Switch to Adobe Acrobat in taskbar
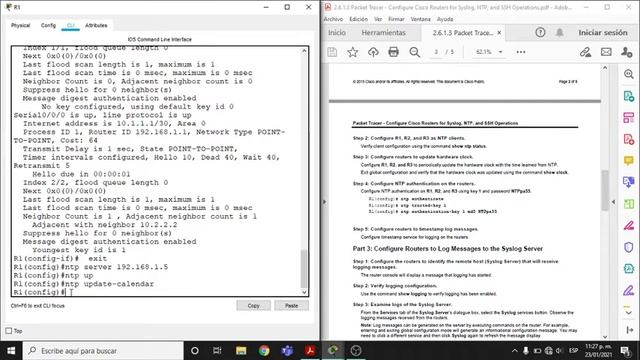 tap(310, 350)
